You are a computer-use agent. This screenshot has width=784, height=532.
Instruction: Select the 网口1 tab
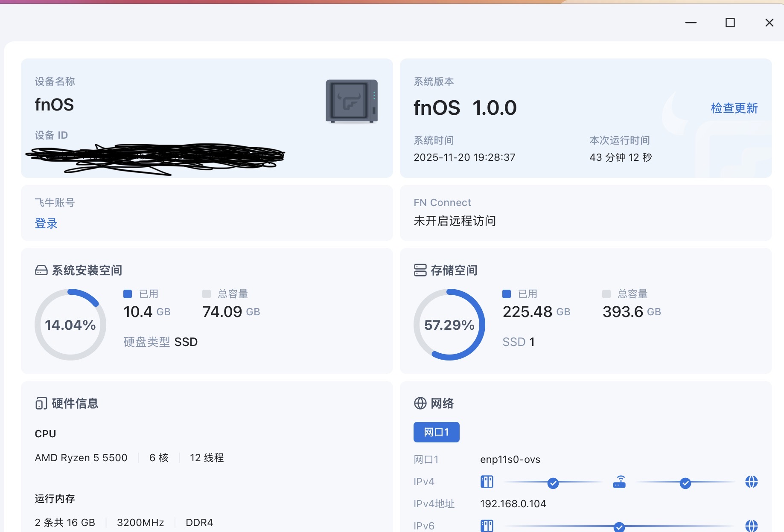coord(437,432)
